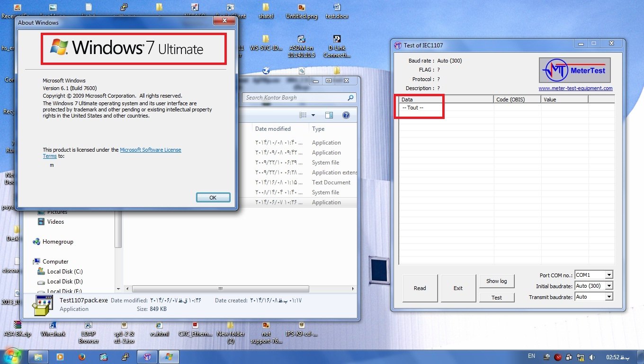644x364 pixels.
Task: Click the Read button in Test of IEC1107
Action: tap(420, 288)
